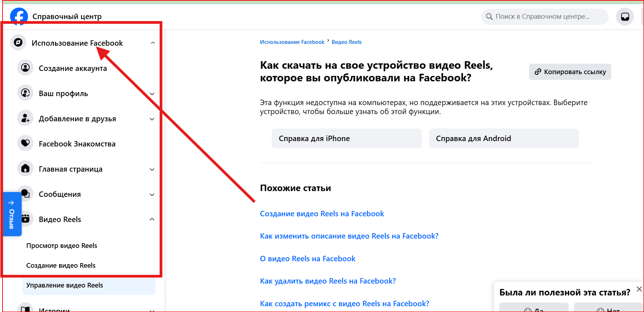Viewport: 644px width, 312px height.
Task: Click the compass icon beside Использование Facebook
Action: 18,43
